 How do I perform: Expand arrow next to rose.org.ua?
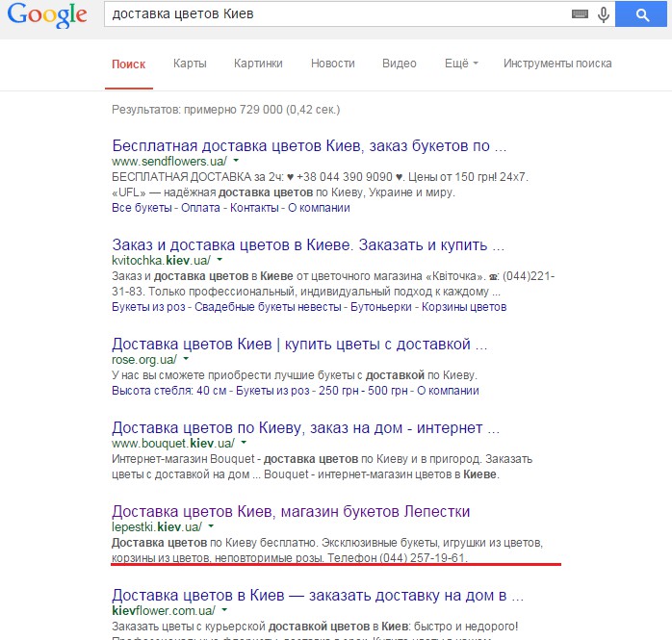tap(186, 359)
